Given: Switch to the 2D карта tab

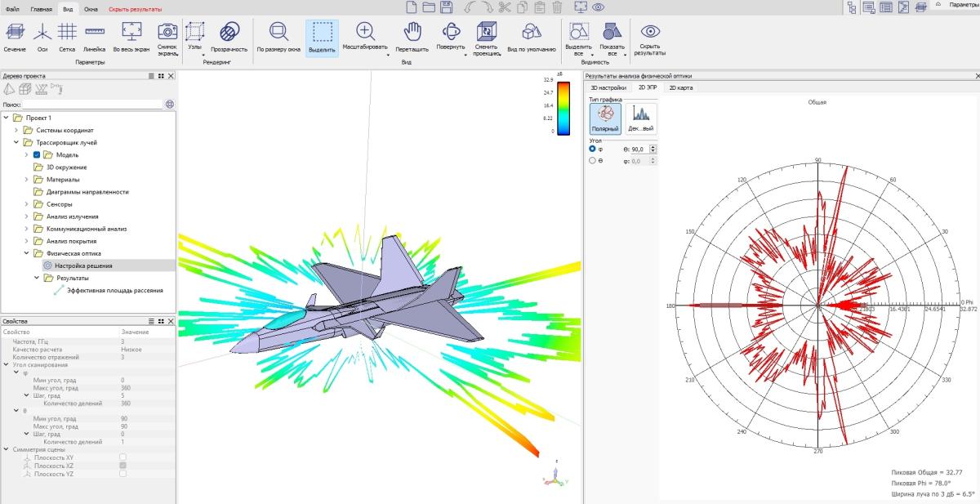Looking at the screenshot, I should pyautogui.click(x=679, y=87).
